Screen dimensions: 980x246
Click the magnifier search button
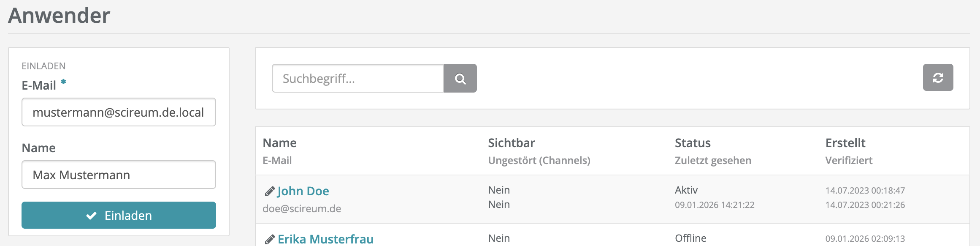[460, 79]
